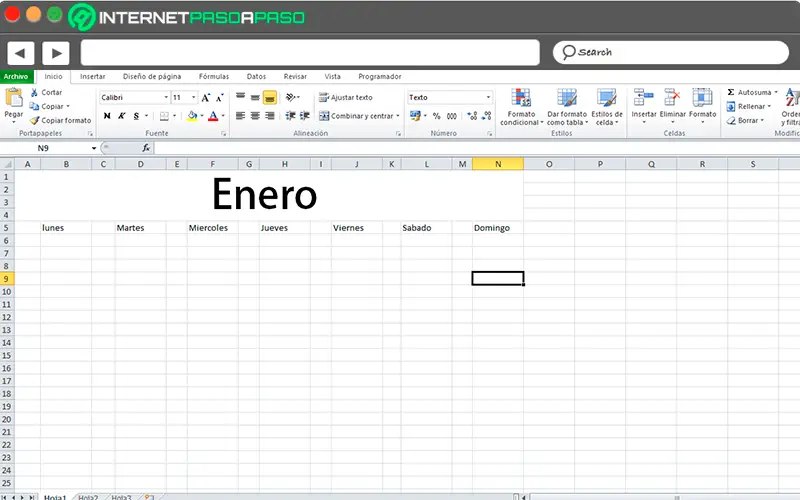Center cell text horizontally
The width and height of the screenshot is (800, 500).
tap(255, 116)
